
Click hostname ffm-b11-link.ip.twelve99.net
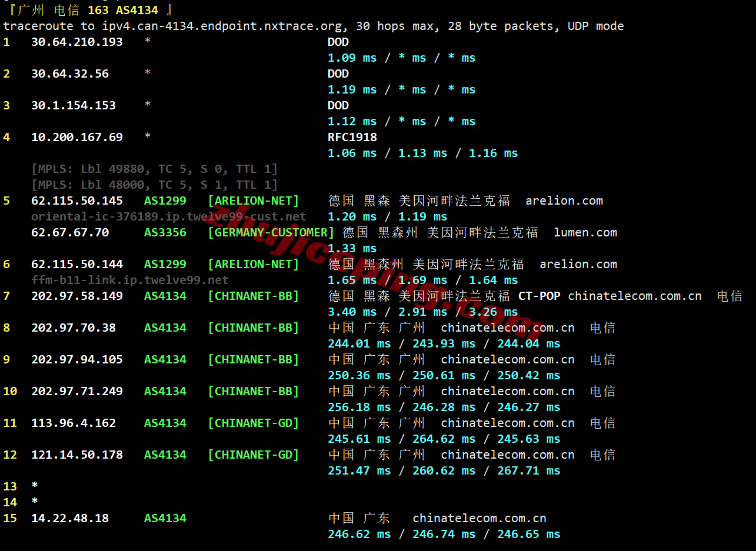click(130, 280)
